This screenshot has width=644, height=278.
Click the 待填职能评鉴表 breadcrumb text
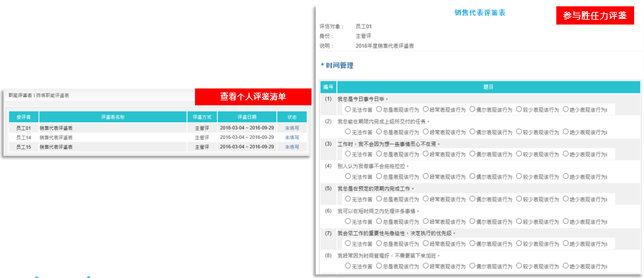(53, 95)
